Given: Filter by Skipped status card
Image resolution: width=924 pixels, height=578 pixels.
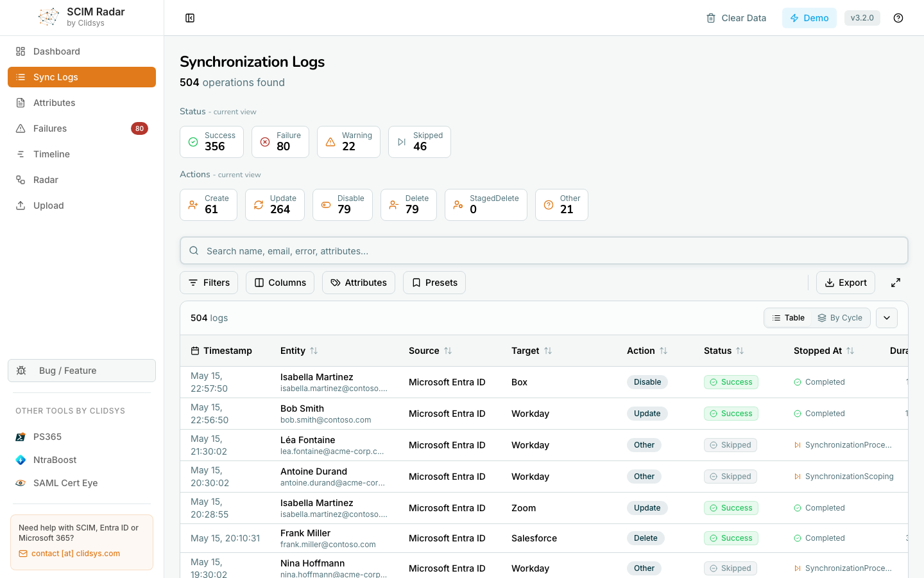Looking at the screenshot, I should pos(420,141).
